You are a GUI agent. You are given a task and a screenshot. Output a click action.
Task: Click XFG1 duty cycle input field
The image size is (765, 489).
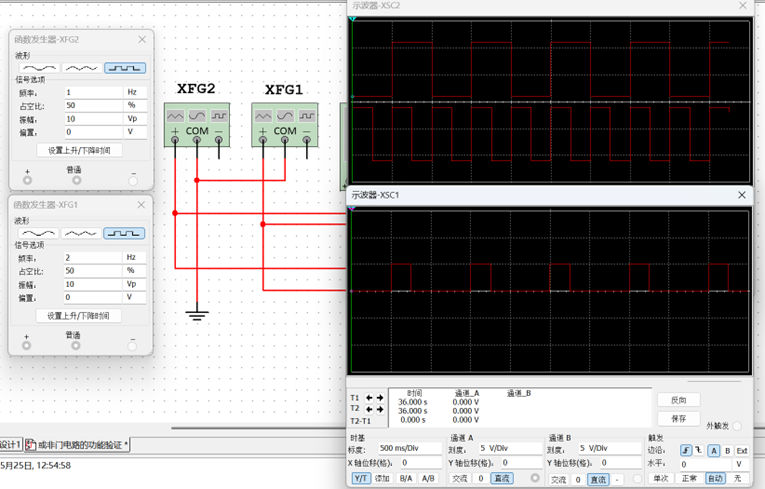click(93, 271)
